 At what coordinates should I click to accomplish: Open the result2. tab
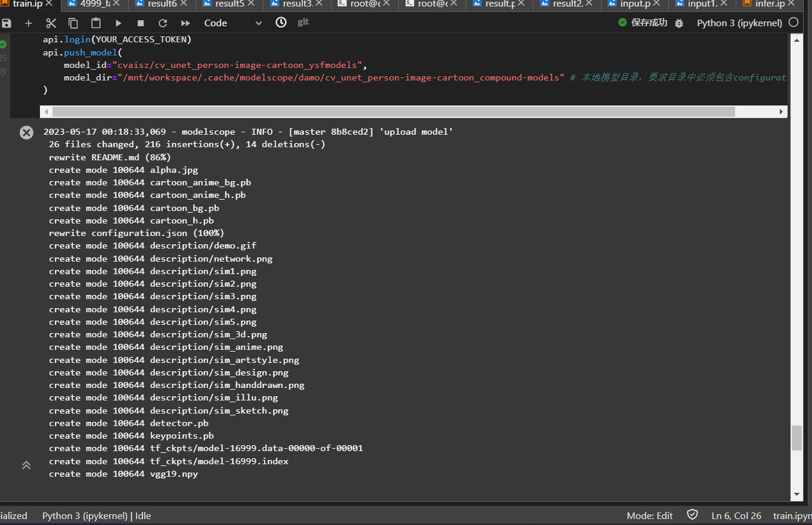pyautogui.click(x=567, y=4)
